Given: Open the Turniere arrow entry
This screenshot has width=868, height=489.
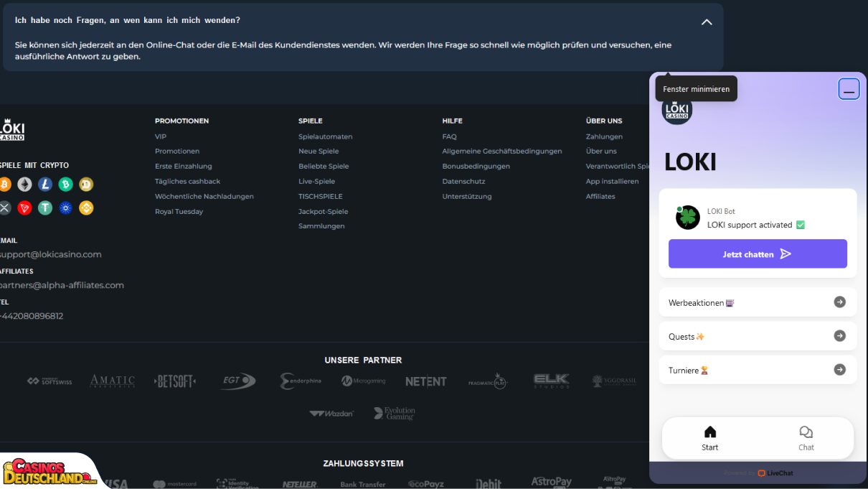Looking at the screenshot, I should 839,370.
